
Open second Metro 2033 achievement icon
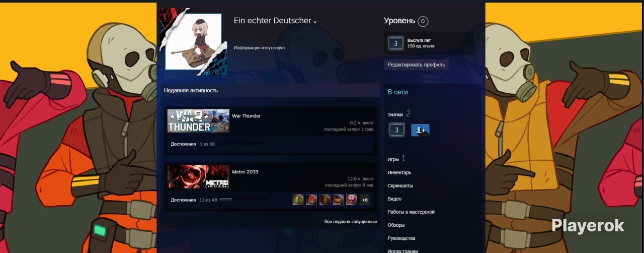(x=311, y=200)
